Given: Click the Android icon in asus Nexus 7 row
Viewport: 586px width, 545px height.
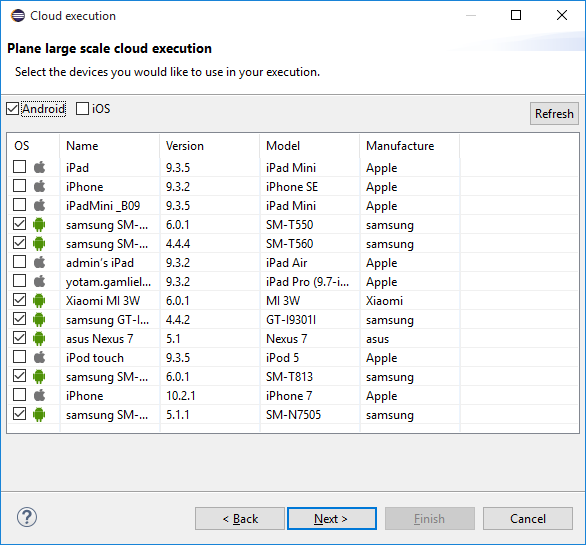Looking at the screenshot, I should (39, 338).
